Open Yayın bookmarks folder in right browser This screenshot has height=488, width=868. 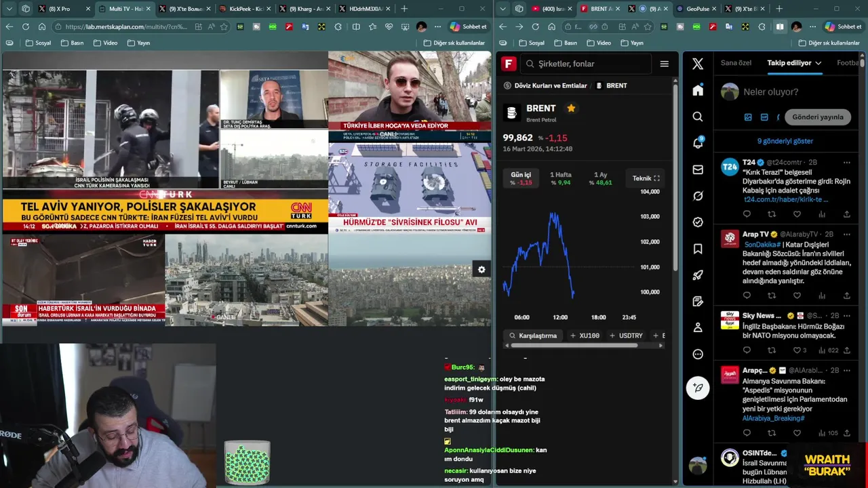click(631, 43)
